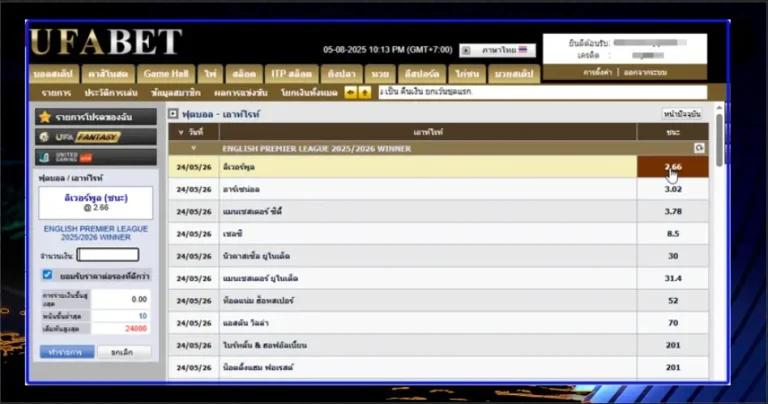Toggle the accept better odds checkbox
This screenshot has width=768, height=404.
pos(47,275)
